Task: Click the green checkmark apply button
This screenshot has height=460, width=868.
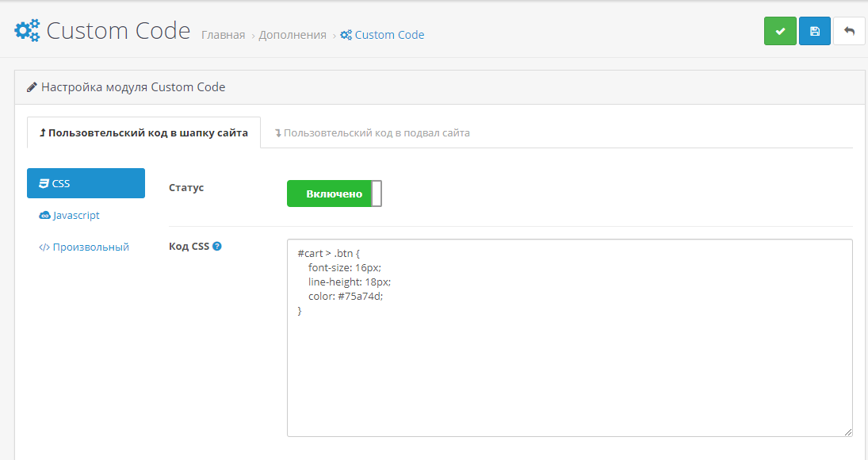Action: coord(780,31)
